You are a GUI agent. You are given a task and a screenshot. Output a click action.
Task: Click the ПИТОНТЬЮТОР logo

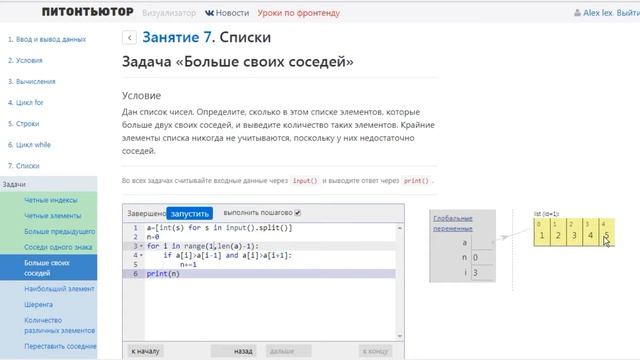[88, 12]
